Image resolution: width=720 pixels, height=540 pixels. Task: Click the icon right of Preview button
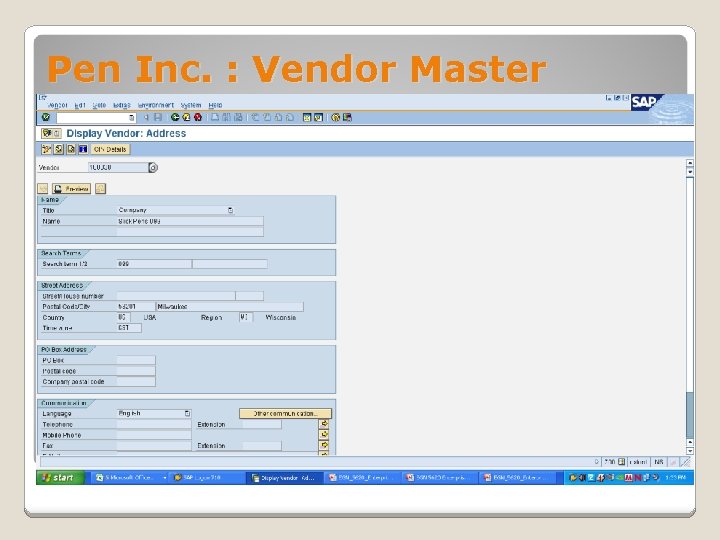point(101,189)
